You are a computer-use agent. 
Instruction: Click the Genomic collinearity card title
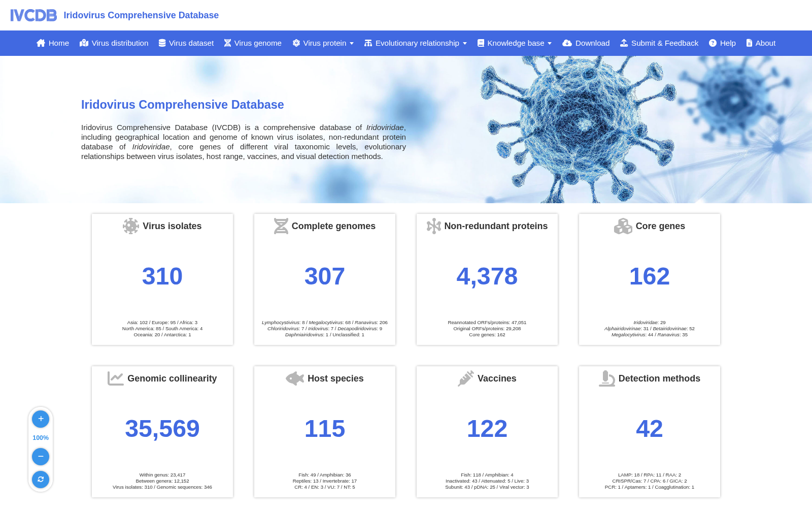[172, 378]
